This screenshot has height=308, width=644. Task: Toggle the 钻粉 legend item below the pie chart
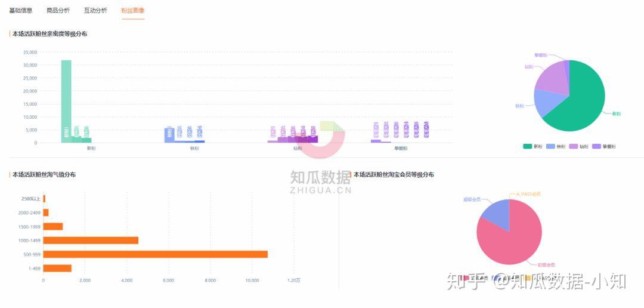579,146
